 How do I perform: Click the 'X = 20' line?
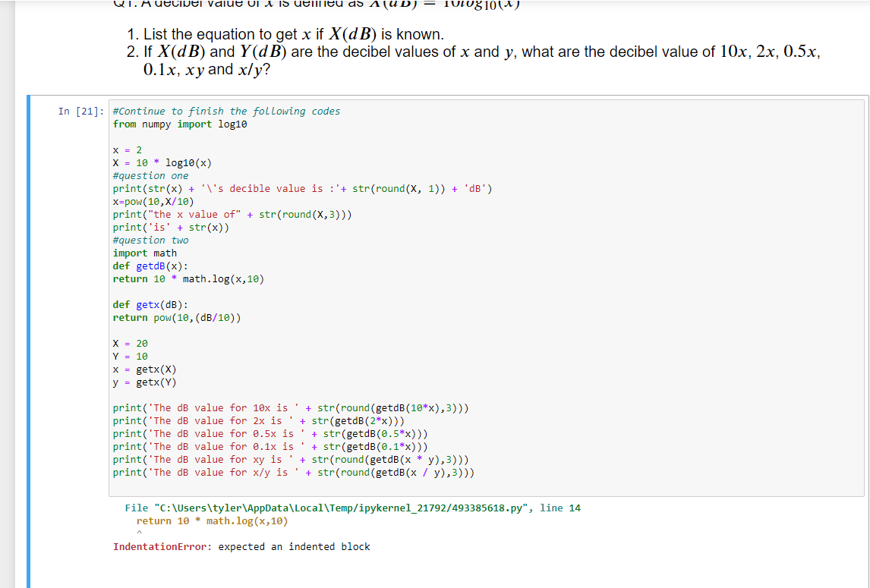[130, 344]
